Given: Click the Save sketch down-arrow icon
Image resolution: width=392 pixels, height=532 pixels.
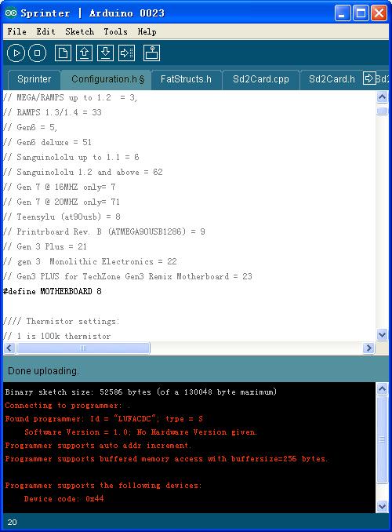Looking at the screenshot, I should coord(106,53).
